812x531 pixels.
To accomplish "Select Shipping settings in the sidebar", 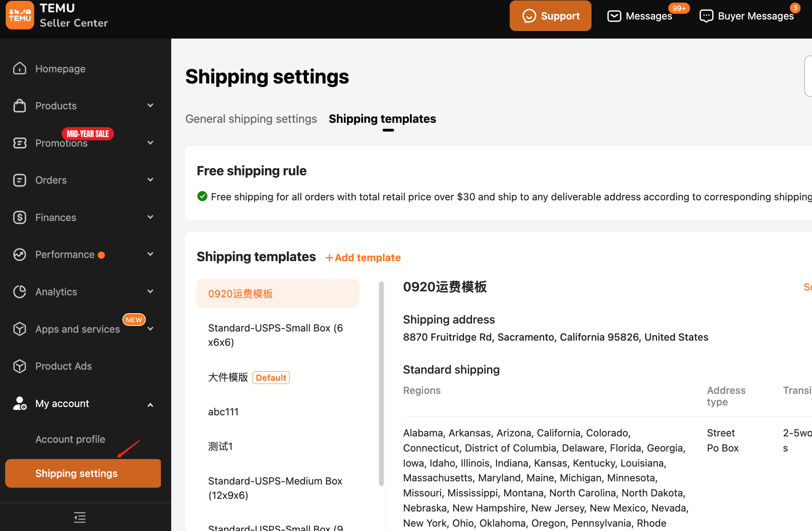I will tap(83, 473).
